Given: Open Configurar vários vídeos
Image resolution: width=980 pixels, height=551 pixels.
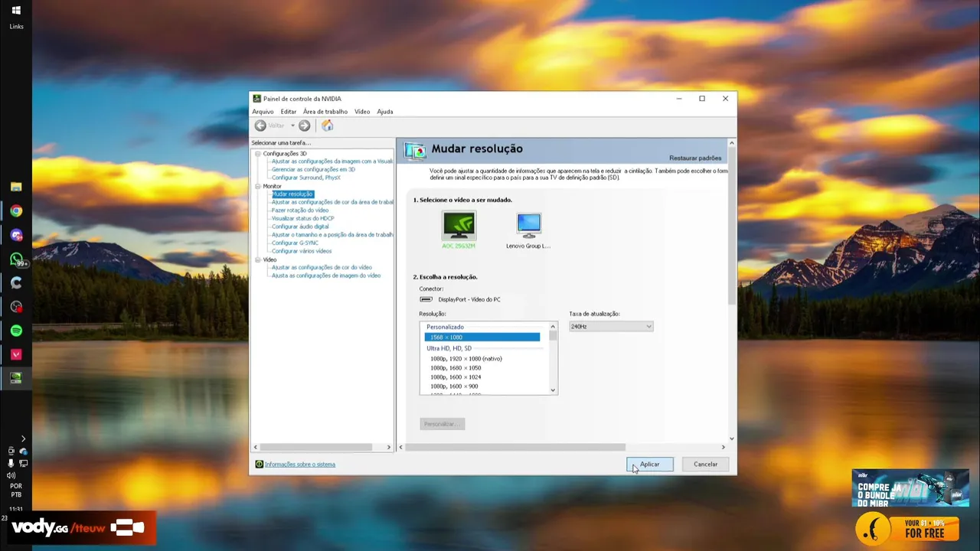Looking at the screenshot, I should (302, 251).
